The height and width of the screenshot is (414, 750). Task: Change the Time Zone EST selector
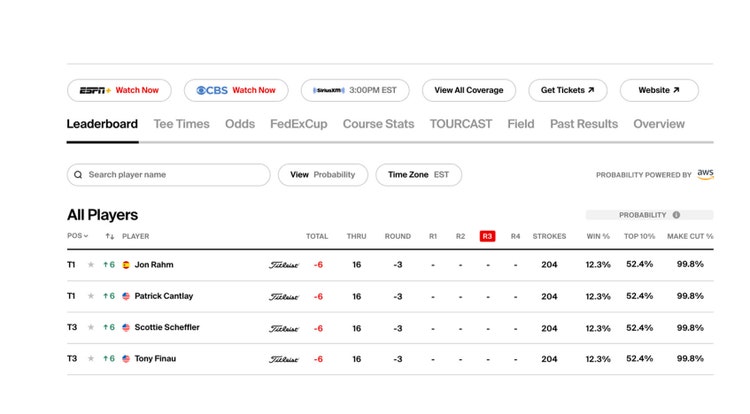click(x=418, y=175)
